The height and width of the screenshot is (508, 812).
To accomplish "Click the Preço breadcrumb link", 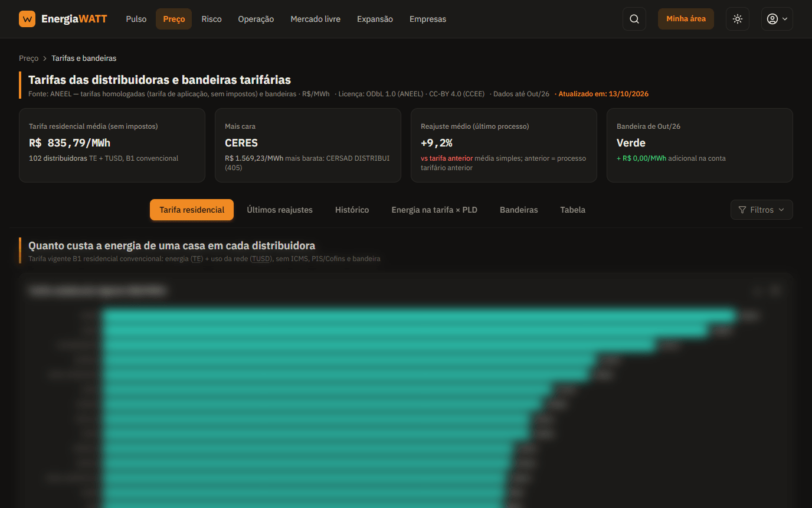I will coord(28,58).
